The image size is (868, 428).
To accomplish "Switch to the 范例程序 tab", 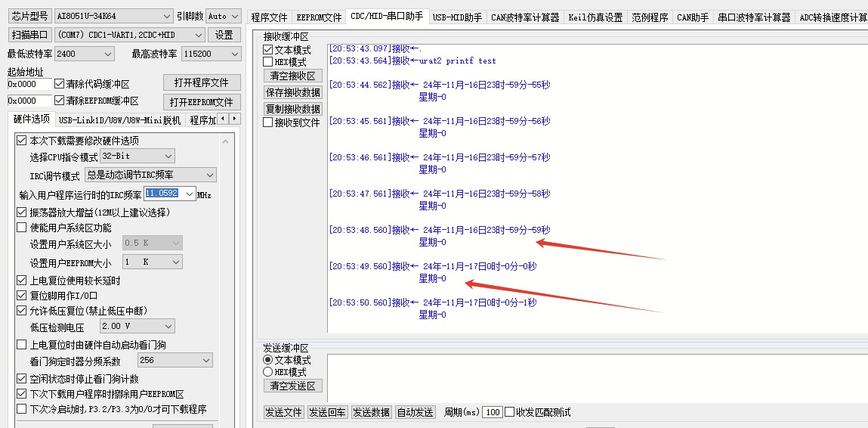I will [650, 17].
